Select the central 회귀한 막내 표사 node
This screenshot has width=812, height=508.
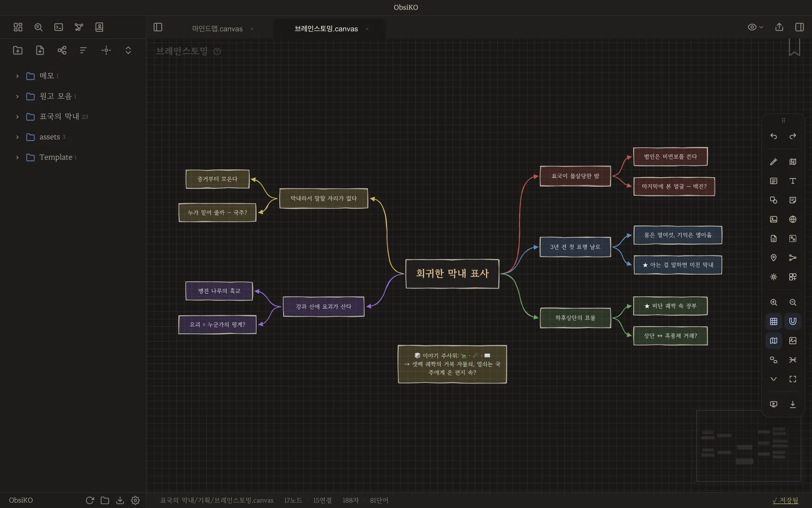pos(452,273)
